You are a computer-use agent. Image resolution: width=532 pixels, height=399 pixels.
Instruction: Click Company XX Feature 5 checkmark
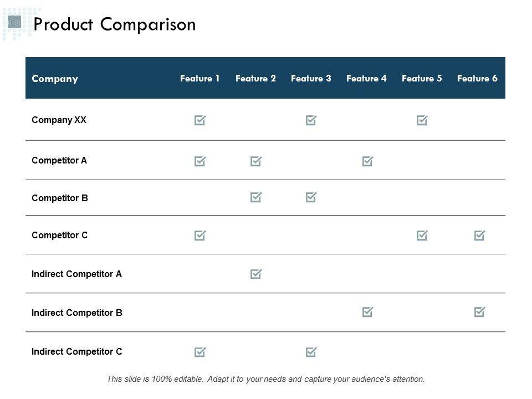pyautogui.click(x=422, y=120)
